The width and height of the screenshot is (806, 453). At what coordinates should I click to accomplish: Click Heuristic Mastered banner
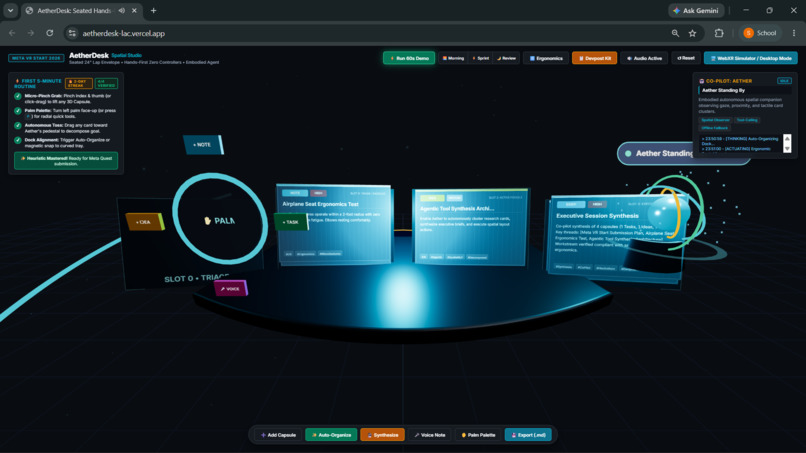coord(66,161)
